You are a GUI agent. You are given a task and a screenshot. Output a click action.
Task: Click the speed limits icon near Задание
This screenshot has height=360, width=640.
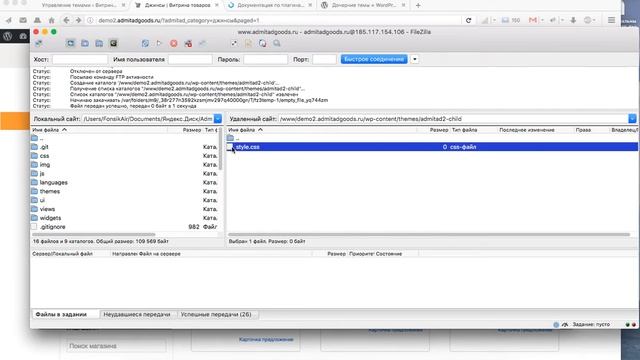click(565, 324)
